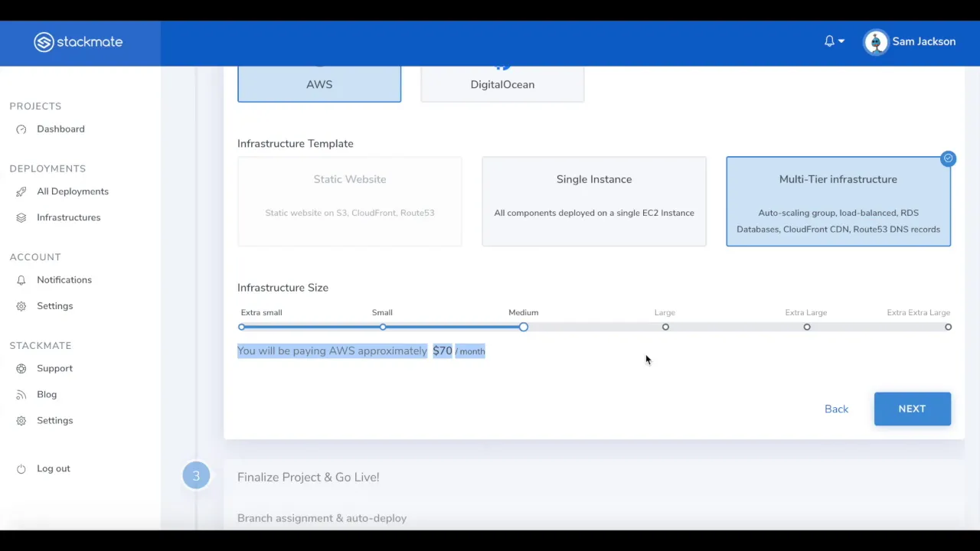This screenshot has width=980, height=551.
Task: Click the NEXT button
Action: point(913,409)
